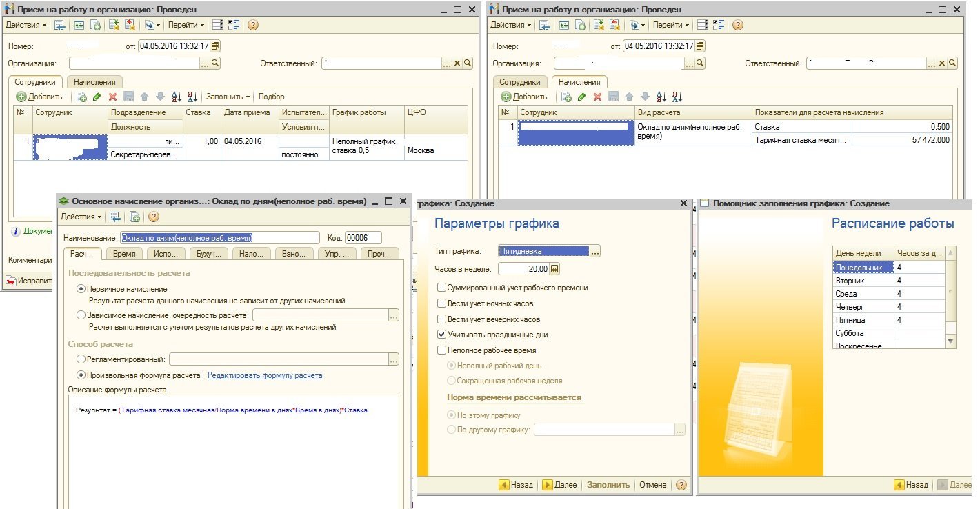Tick the Неполное рабочее время checkbox

(x=441, y=350)
